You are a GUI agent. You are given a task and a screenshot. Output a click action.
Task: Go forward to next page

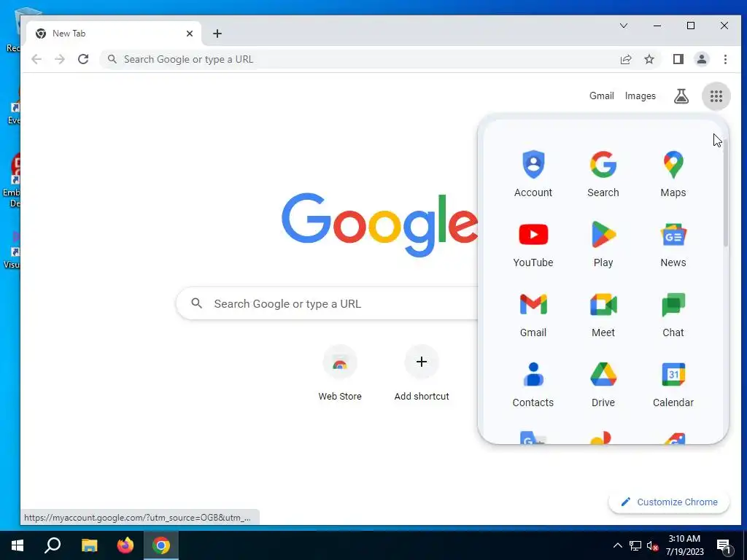click(60, 59)
